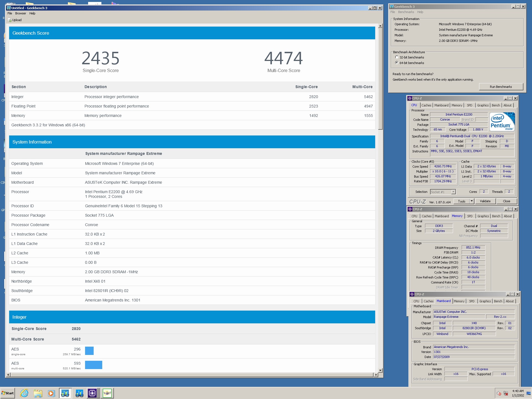Image resolution: width=532 pixels, height=399 pixels.
Task: Open Help menu in Untitled Geekbench window
Action: [x=32, y=13]
